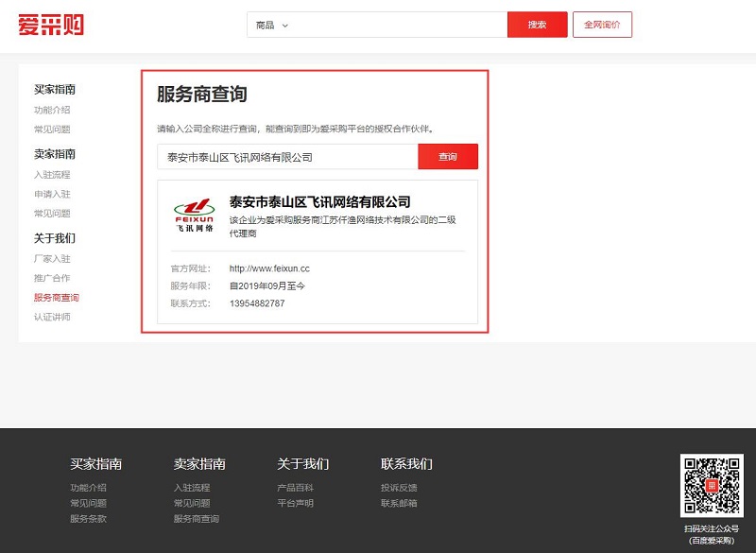Open 厂家入驻 in the sidebar
Viewport: 756px width, 553px height.
click(52, 259)
